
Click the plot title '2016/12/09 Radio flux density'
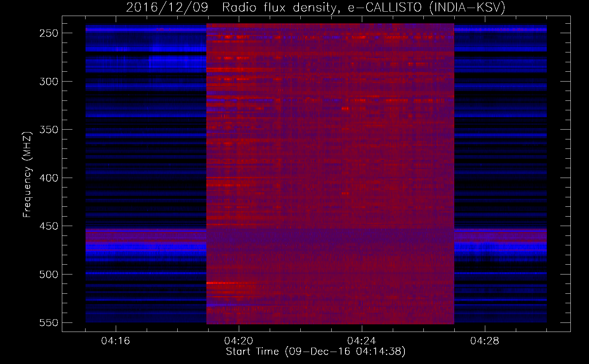tap(316, 7)
